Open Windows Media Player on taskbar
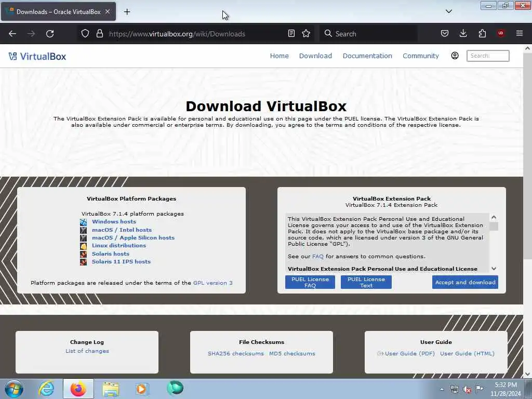The width and height of the screenshot is (532, 399). (142, 389)
